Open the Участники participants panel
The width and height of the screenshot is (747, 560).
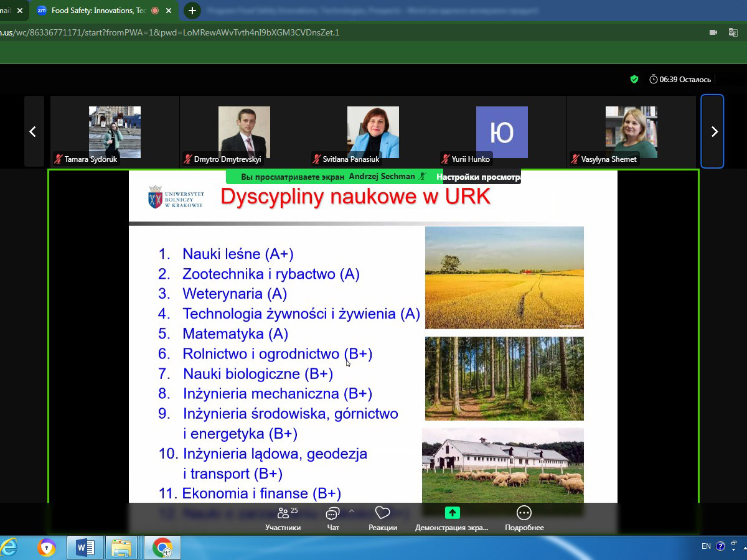283,518
